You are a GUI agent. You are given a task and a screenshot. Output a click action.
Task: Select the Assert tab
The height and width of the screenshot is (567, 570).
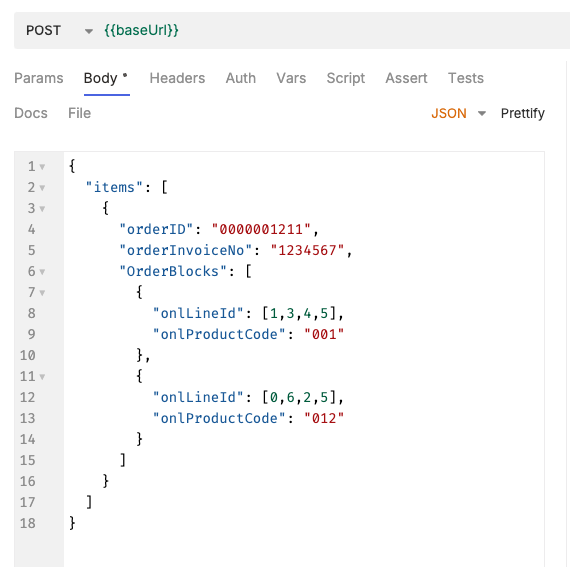[x=406, y=78]
